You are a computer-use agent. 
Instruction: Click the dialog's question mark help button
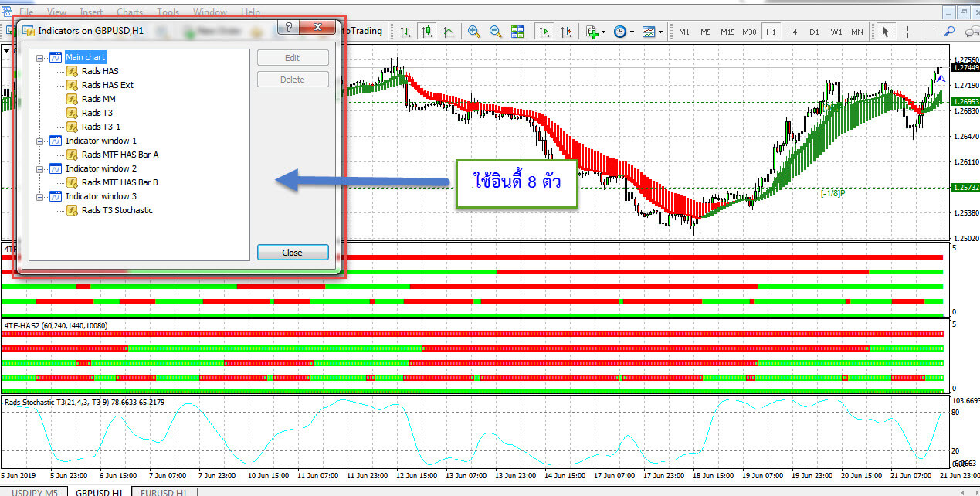click(288, 29)
